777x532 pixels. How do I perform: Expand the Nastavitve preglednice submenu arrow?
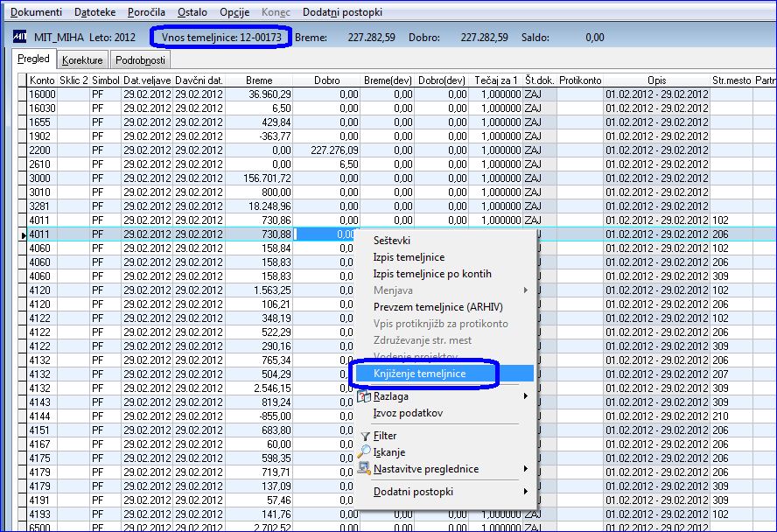click(525, 469)
